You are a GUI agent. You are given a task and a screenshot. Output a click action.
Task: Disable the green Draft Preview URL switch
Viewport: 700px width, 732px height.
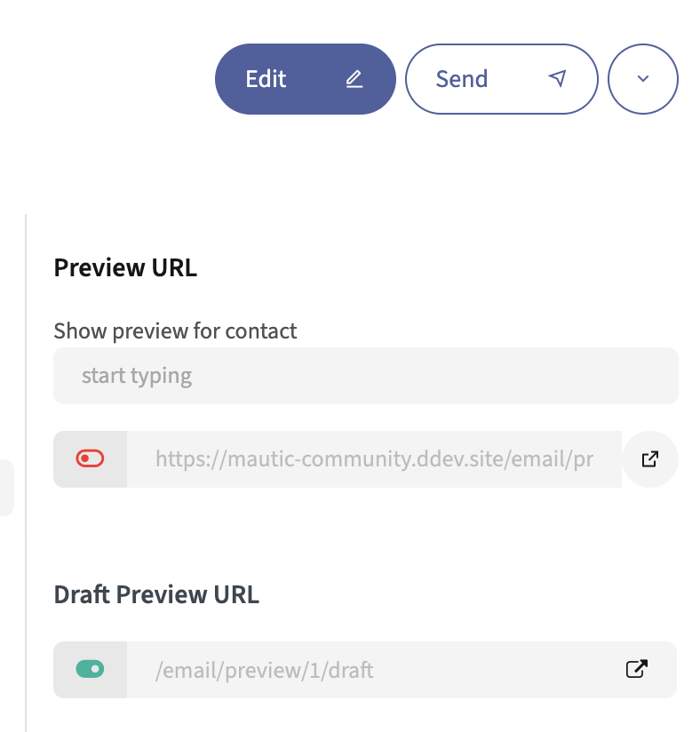pyautogui.click(x=91, y=669)
